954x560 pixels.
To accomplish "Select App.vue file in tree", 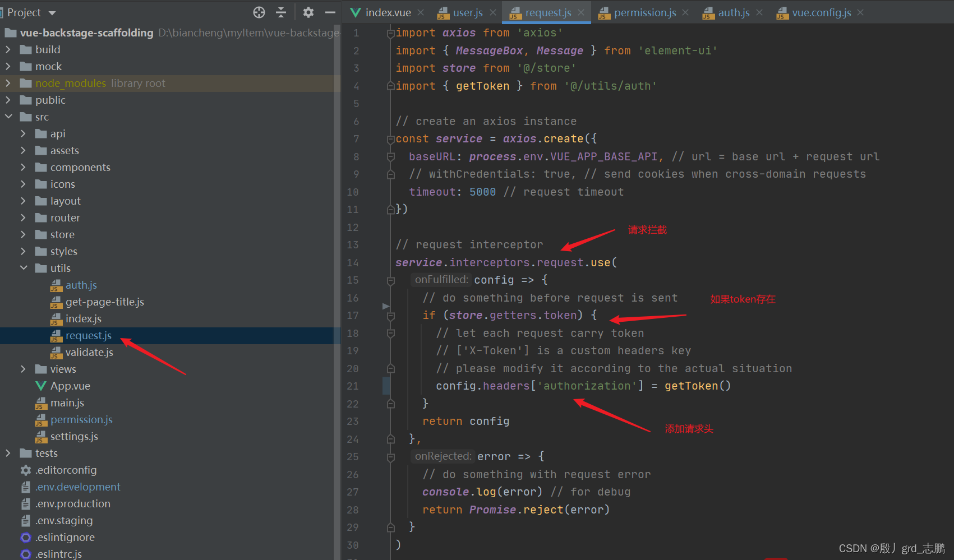I will [x=70, y=386].
